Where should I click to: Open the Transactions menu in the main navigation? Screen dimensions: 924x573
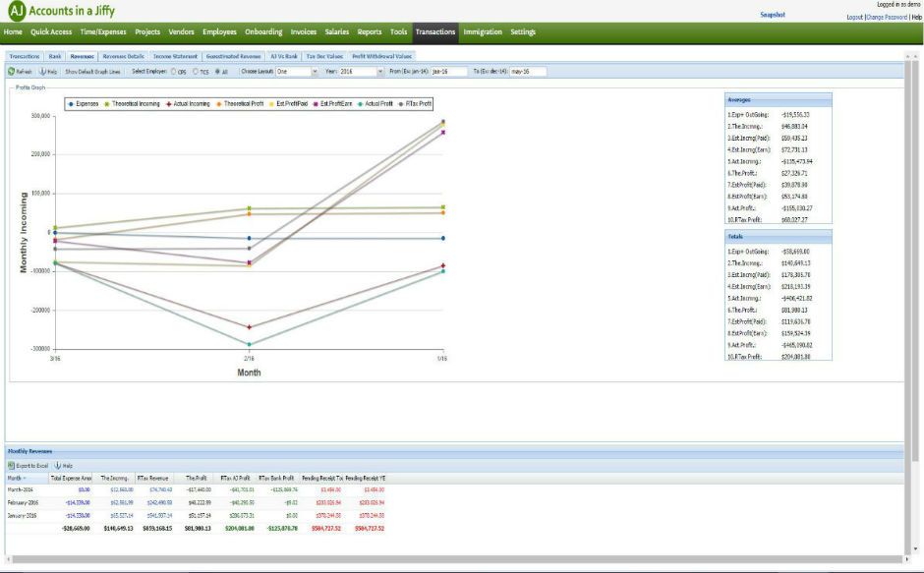point(434,31)
